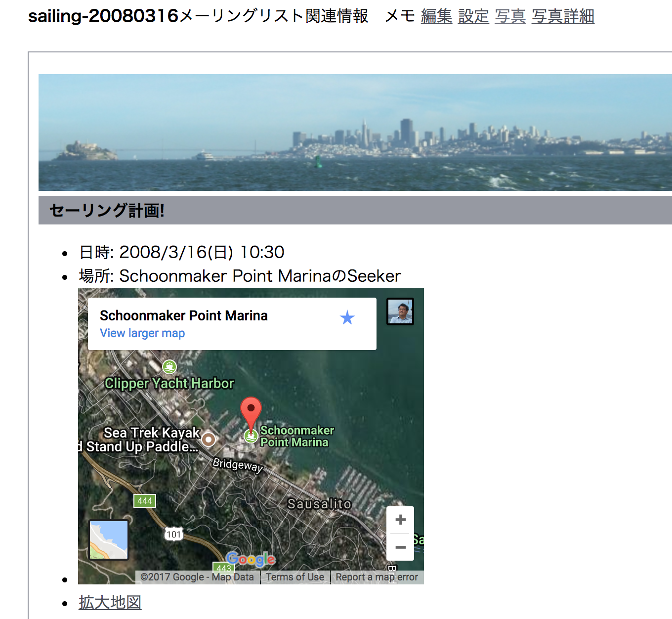The width and height of the screenshot is (672, 619).
Task: Click the ©2017 Google - Map Data text
Action: coord(197,577)
